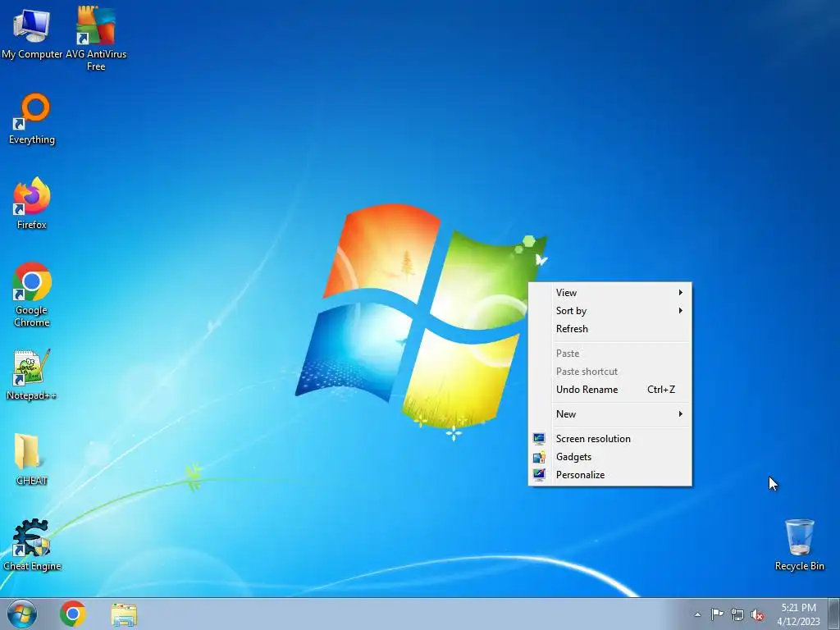840x630 pixels.
Task: Expand the View submenu
Action: tap(609, 293)
